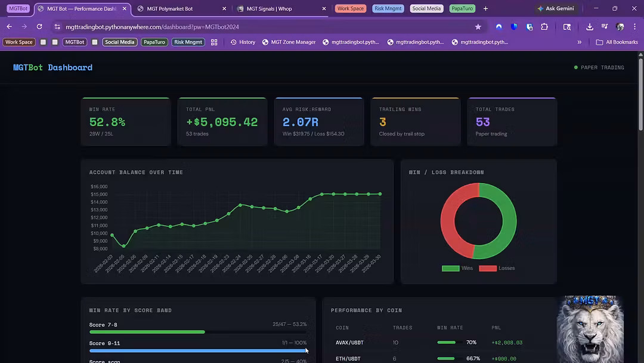
Task: Open the profile avatar in toolbar
Action: coord(620,27)
